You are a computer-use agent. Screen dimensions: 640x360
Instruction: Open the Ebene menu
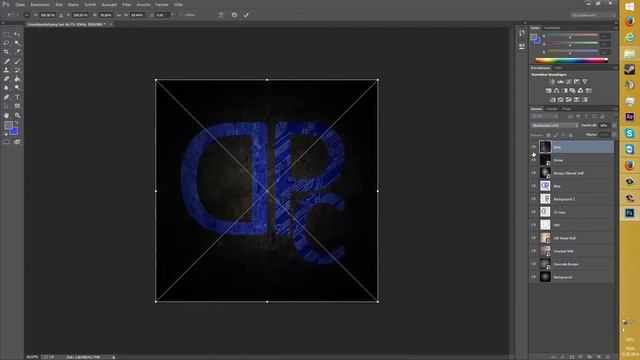(x=73, y=4)
